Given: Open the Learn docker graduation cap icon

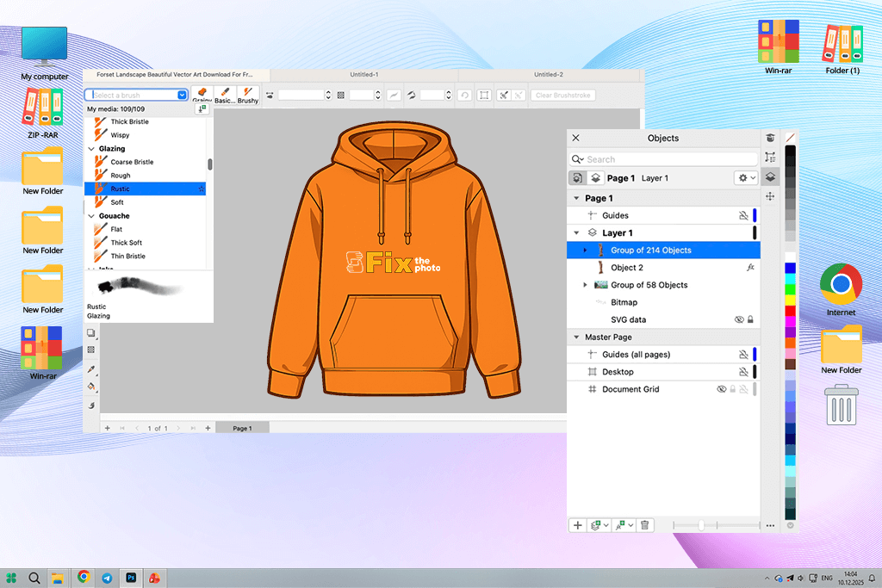Looking at the screenshot, I should pyautogui.click(x=770, y=139).
